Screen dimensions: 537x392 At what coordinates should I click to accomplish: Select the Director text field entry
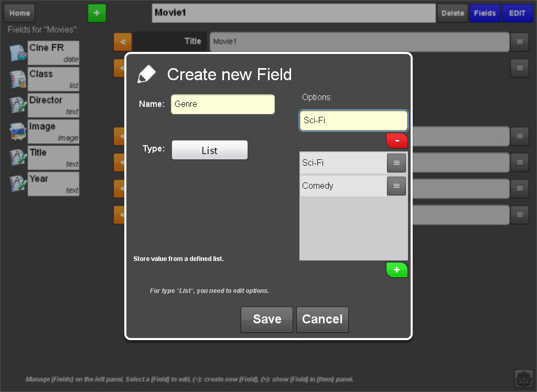pyautogui.click(x=53, y=105)
